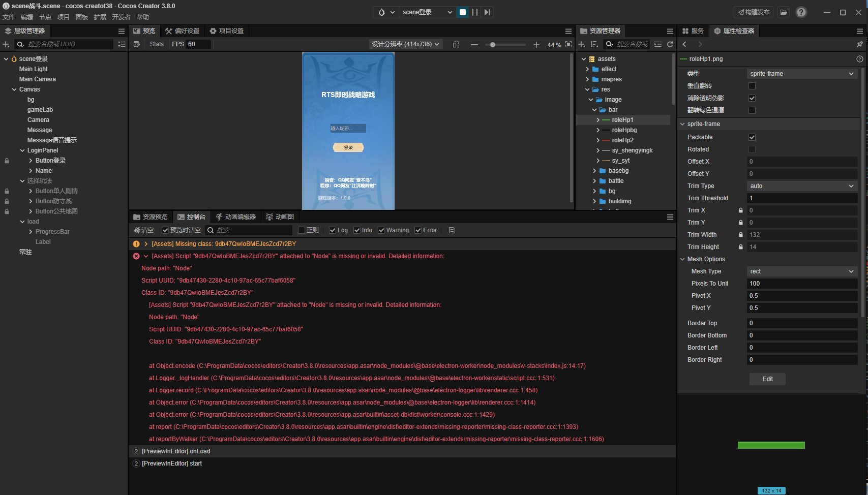Enable the 翻转绿色通道 checkbox

[752, 110]
